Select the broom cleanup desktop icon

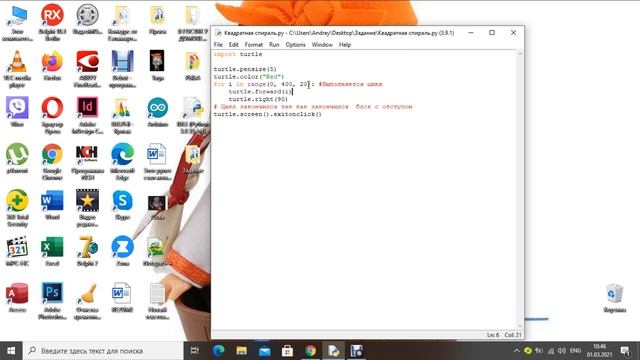click(x=87, y=301)
